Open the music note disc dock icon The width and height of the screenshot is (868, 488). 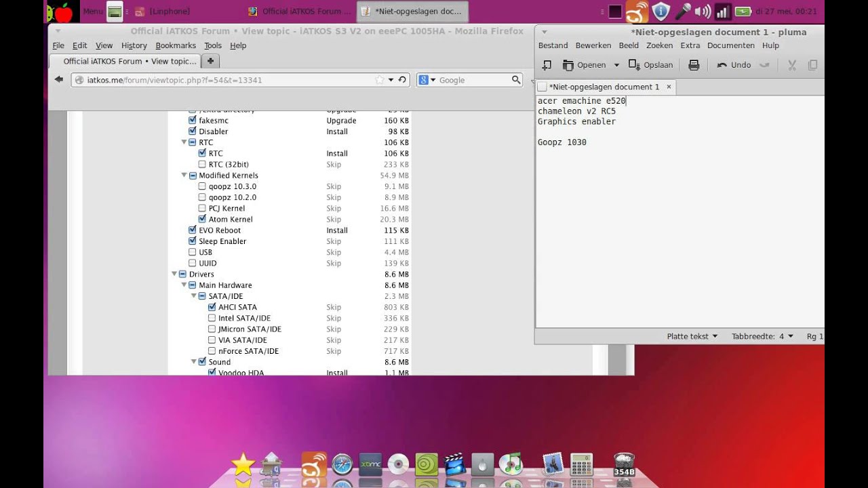coord(511,464)
